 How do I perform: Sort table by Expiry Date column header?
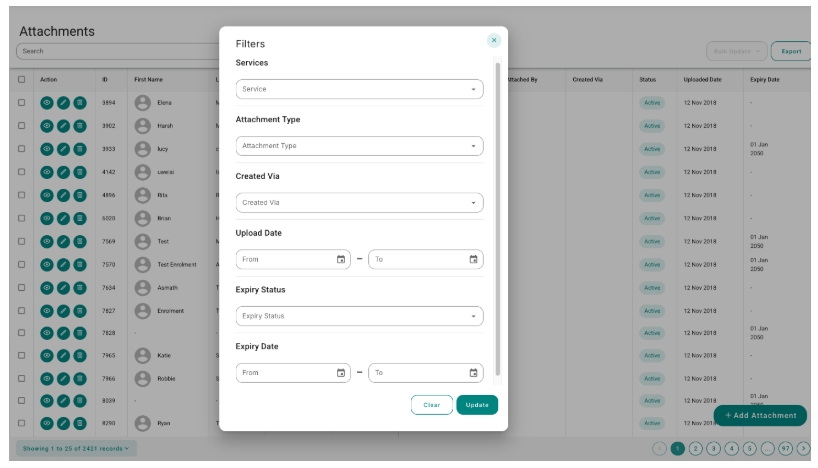click(x=764, y=79)
